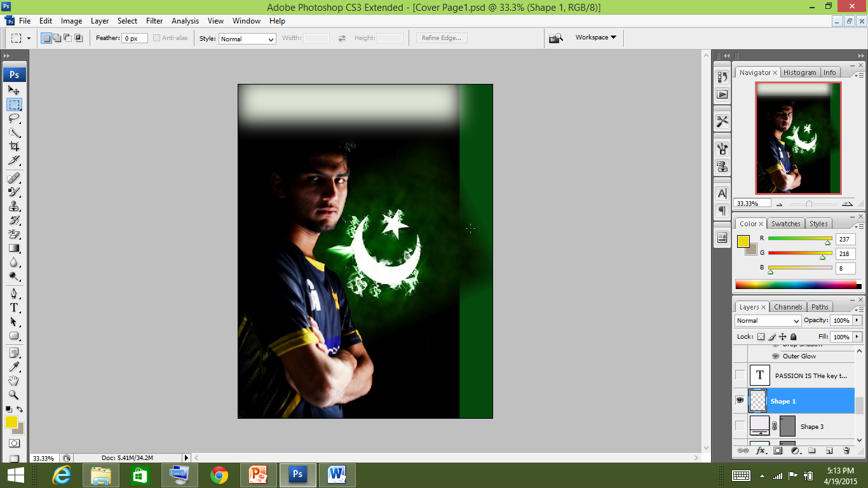The width and height of the screenshot is (868, 488).
Task: Click the navigator zoom out button
Action: tap(780, 205)
